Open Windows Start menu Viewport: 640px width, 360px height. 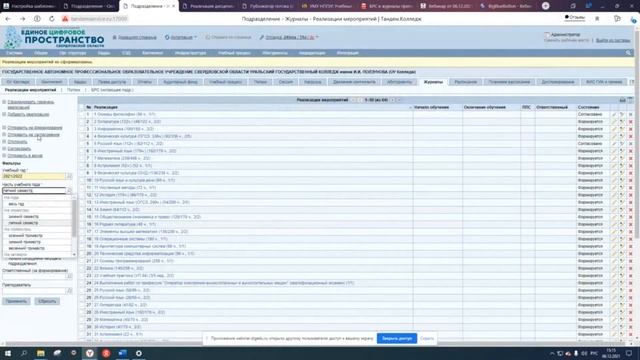(8, 353)
